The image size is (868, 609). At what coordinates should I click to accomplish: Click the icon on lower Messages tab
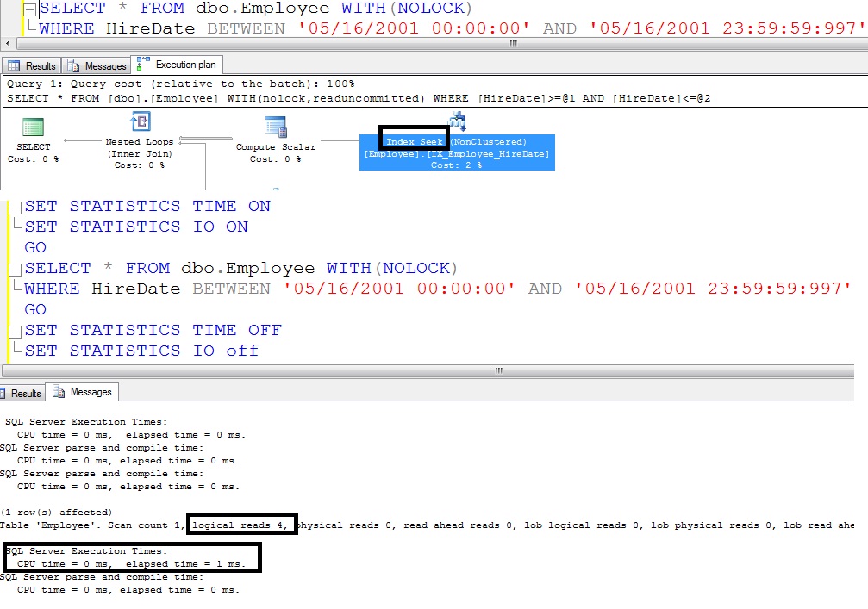click(x=59, y=392)
